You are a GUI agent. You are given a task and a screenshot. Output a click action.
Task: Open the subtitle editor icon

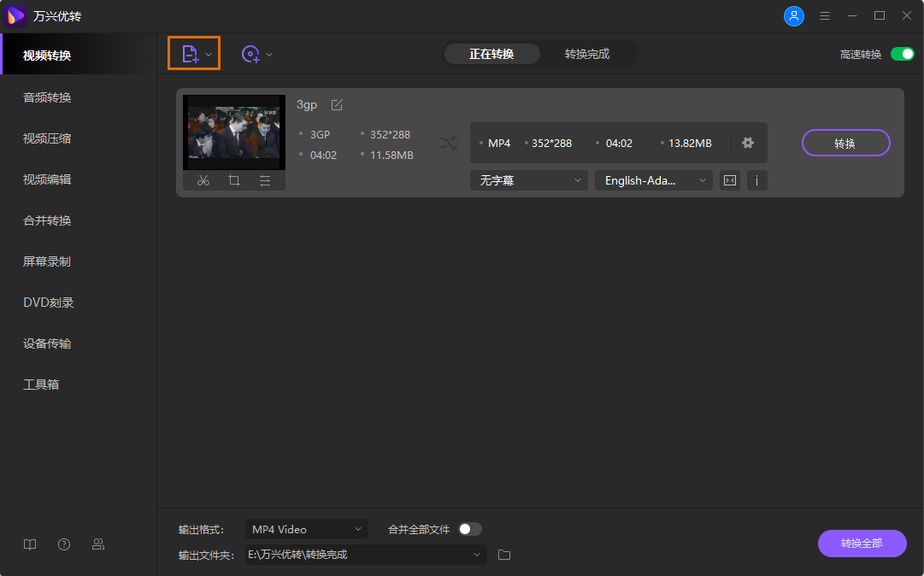729,180
